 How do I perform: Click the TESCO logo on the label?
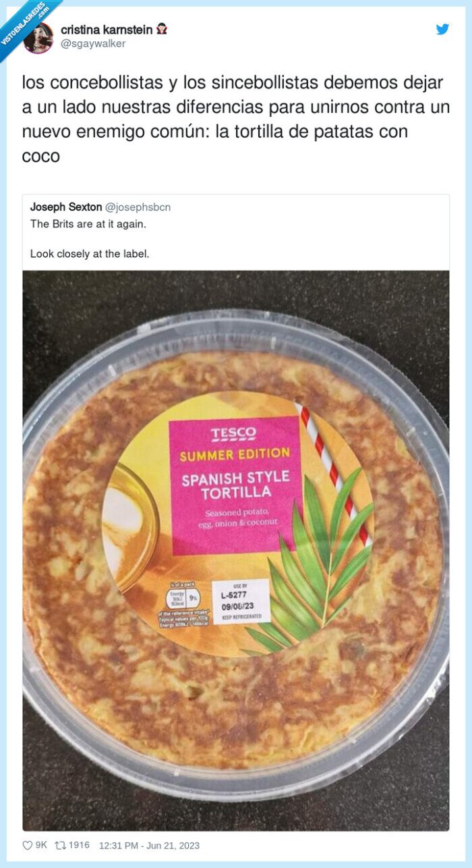point(233,433)
